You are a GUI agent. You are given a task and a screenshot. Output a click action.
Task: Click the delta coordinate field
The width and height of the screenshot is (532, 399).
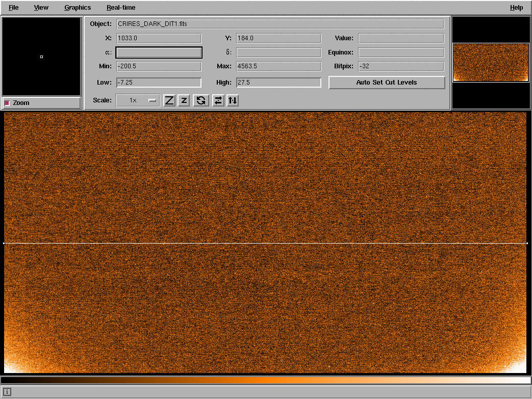point(278,52)
